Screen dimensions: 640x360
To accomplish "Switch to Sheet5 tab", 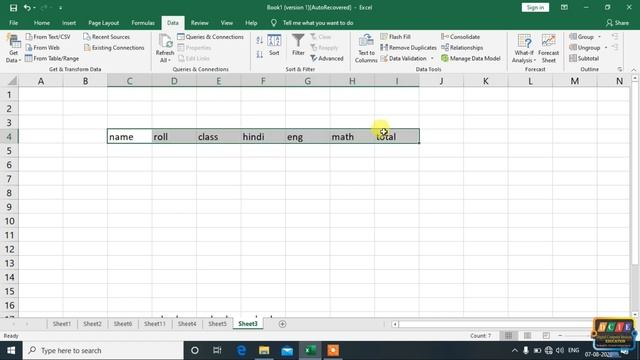I will [x=217, y=324].
